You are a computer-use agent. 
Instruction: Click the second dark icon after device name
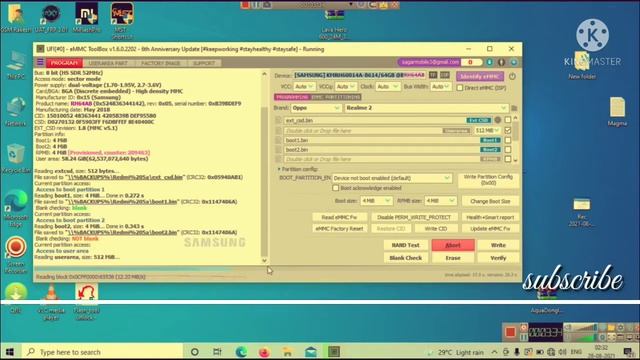[x=444, y=75]
